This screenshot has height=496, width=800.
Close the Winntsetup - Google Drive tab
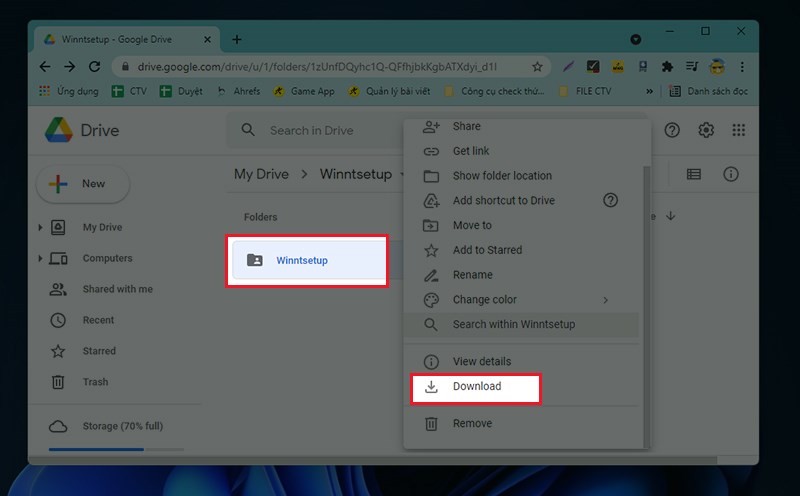pyautogui.click(x=207, y=39)
